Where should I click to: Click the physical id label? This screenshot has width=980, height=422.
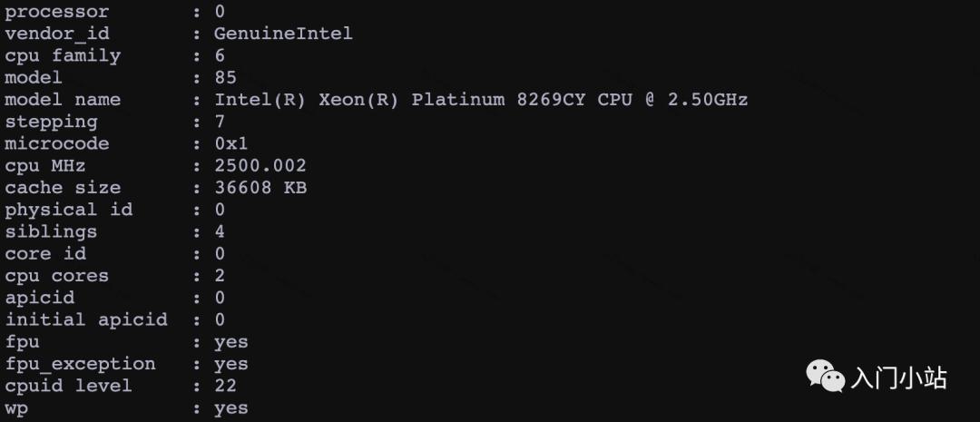tap(69, 210)
